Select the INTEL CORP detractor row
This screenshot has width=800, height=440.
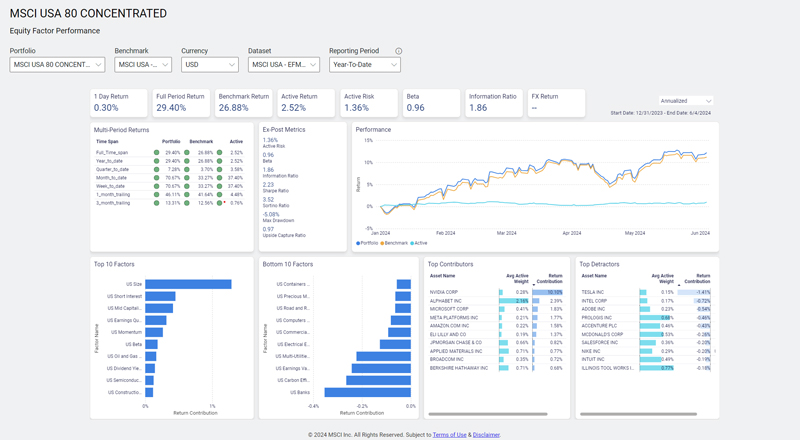tap(646, 301)
